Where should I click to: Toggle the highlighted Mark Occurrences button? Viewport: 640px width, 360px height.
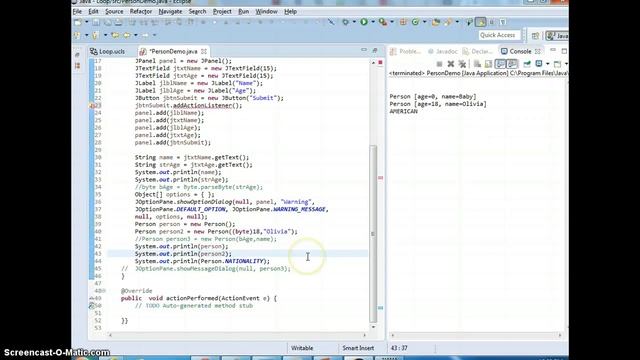pos(481,22)
